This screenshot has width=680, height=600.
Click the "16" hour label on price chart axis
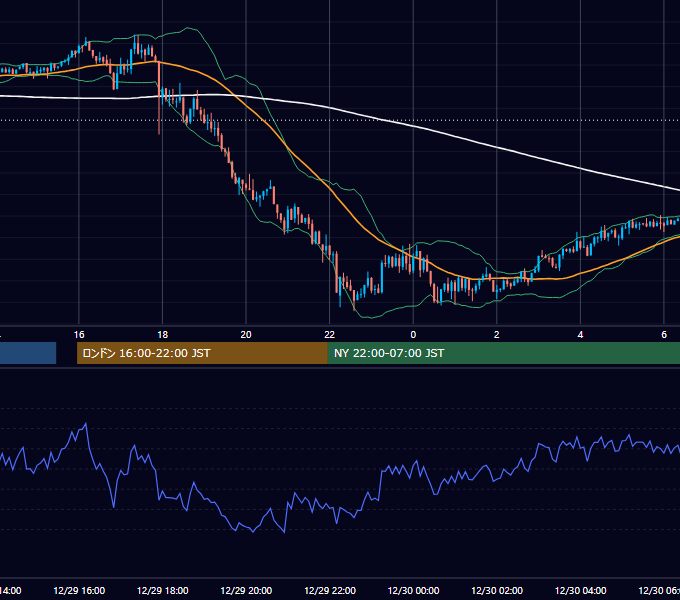click(x=79, y=334)
